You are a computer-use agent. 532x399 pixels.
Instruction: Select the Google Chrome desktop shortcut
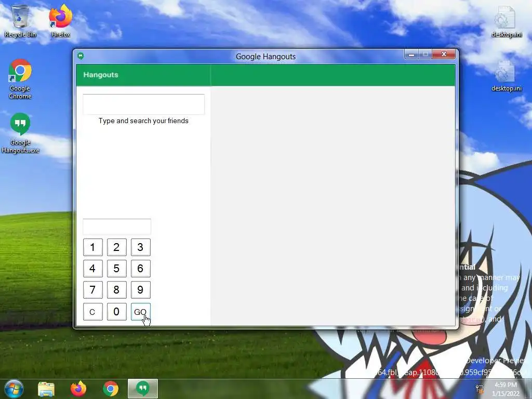20,79
